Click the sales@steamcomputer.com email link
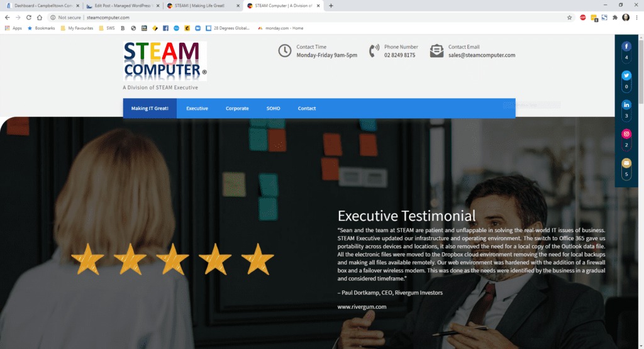Image resolution: width=644 pixels, height=349 pixels. (x=481, y=55)
